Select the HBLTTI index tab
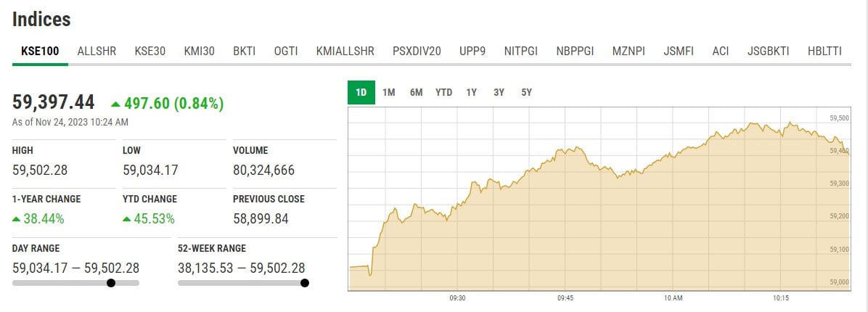Image resolution: width=868 pixels, height=312 pixels. pyautogui.click(x=824, y=52)
